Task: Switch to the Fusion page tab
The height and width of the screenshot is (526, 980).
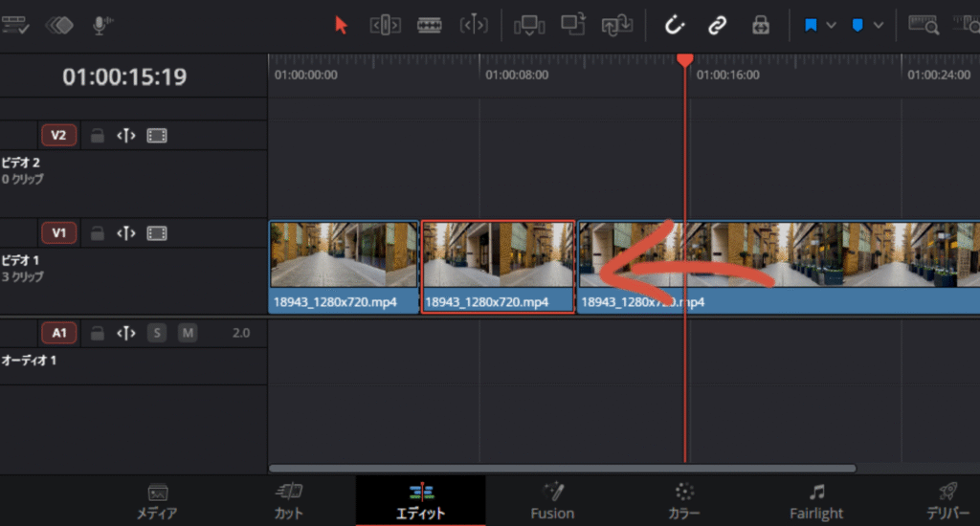Action: tap(552, 501)
